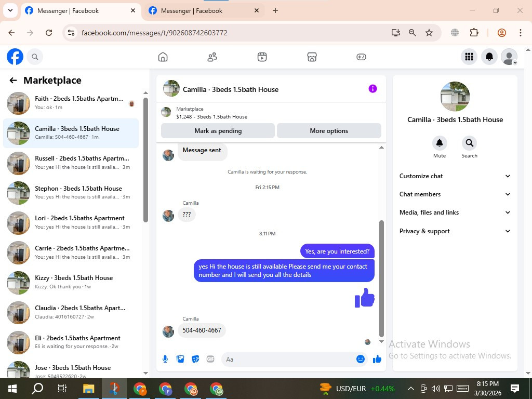The image size is (532, 399).
Task: Record a voice clip with microphone icon
Action: point(165,359)
